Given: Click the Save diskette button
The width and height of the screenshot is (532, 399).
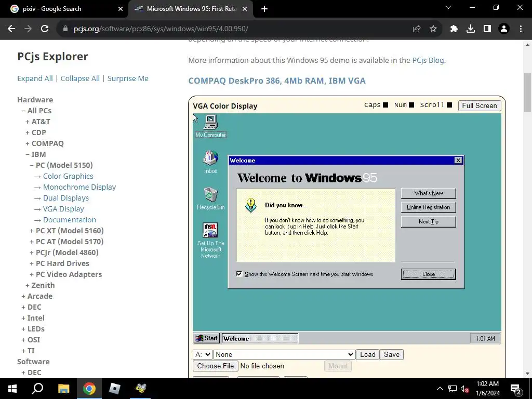Looking at the screenshot, I should coord(392,354).
